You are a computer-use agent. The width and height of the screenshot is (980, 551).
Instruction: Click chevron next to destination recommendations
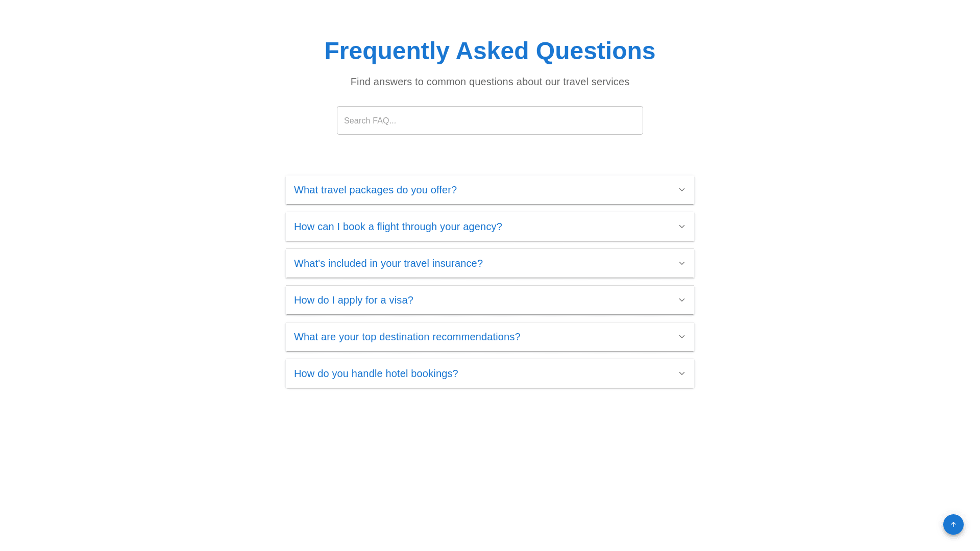click(x=681, y=337)
